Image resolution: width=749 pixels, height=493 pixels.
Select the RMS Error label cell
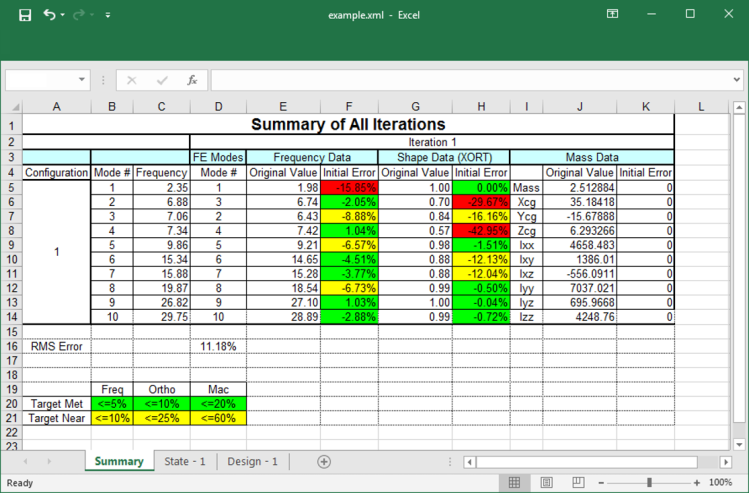click(56, 346)
